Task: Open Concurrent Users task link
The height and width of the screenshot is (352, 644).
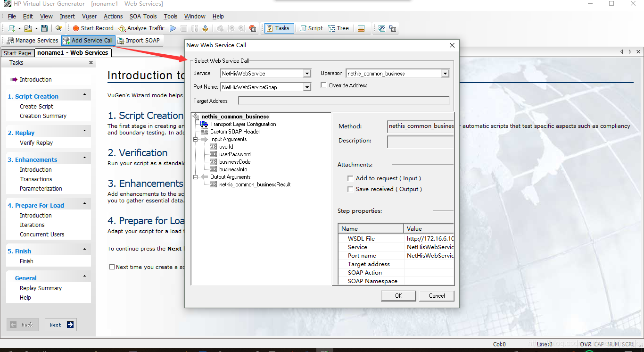Action: 42,235
